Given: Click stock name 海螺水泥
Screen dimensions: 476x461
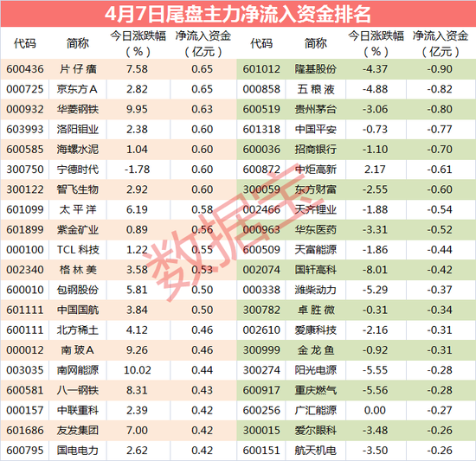Looking at the screenshot, I should [78, 150].
